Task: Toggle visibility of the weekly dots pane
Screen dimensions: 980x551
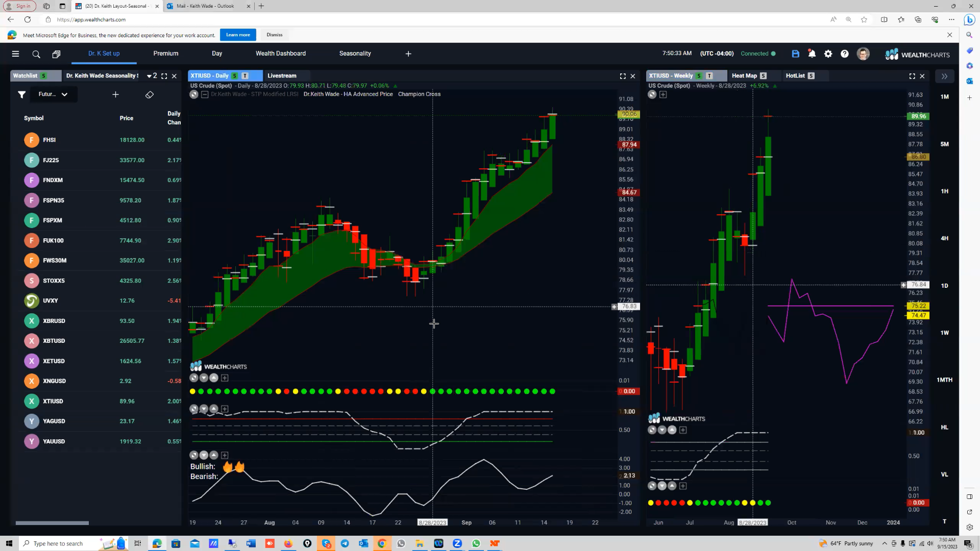Action: pos(652,486)
